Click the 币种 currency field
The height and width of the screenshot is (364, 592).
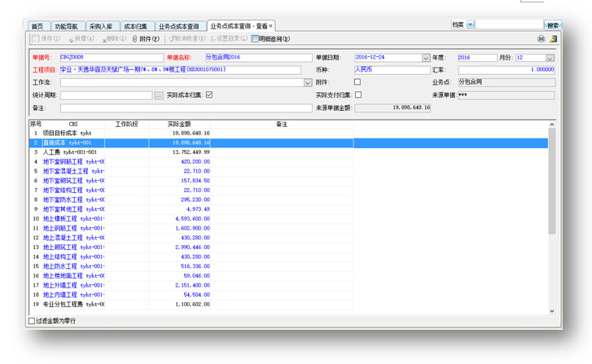(x=392, y=70)
